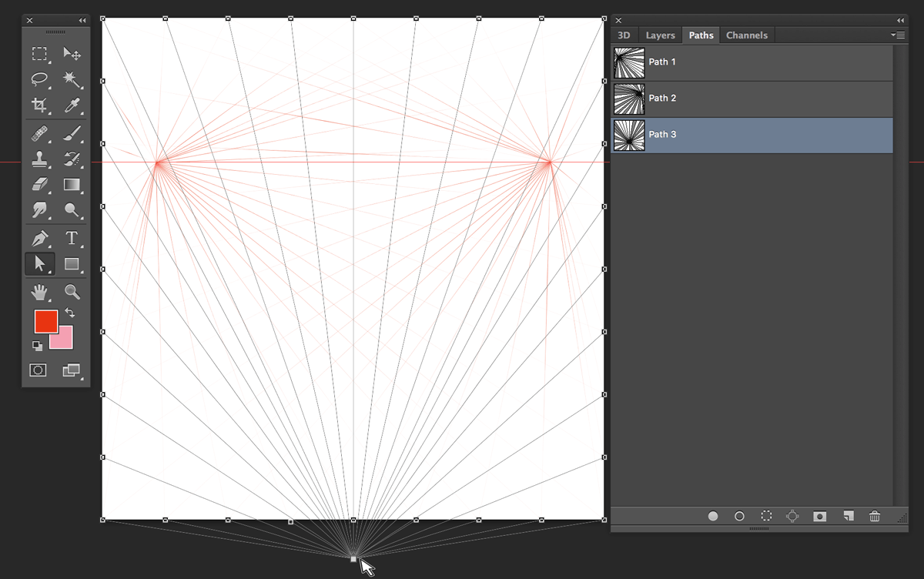Screen dimensions: 924x579
Task: Click the Path 1 thumbnail
Action: 629,62
